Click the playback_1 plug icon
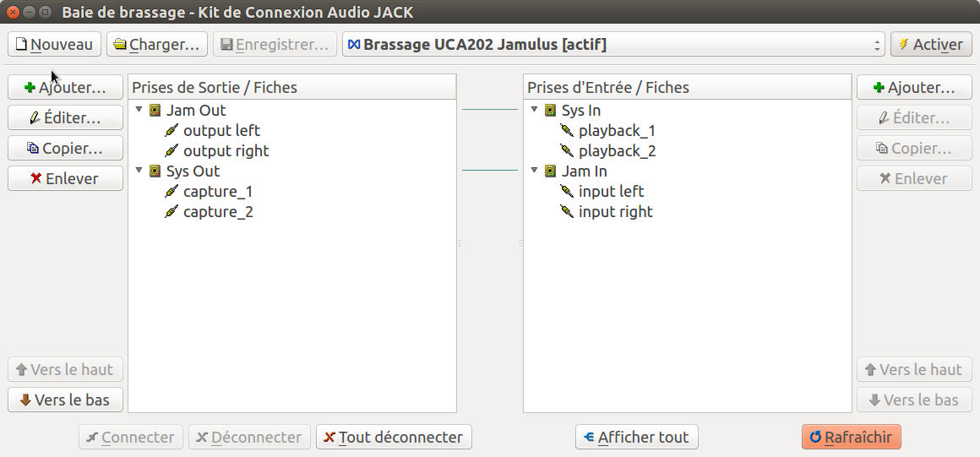980x457 pixels. [567, 131]
